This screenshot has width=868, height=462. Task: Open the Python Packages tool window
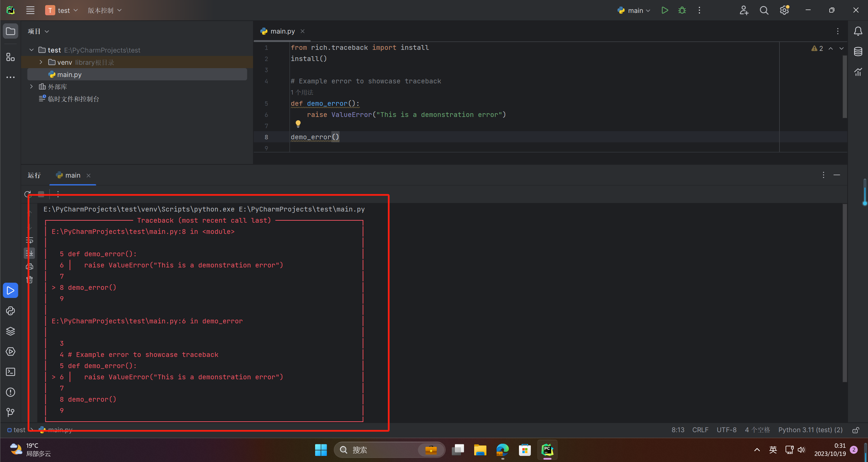tap(11, 331)
